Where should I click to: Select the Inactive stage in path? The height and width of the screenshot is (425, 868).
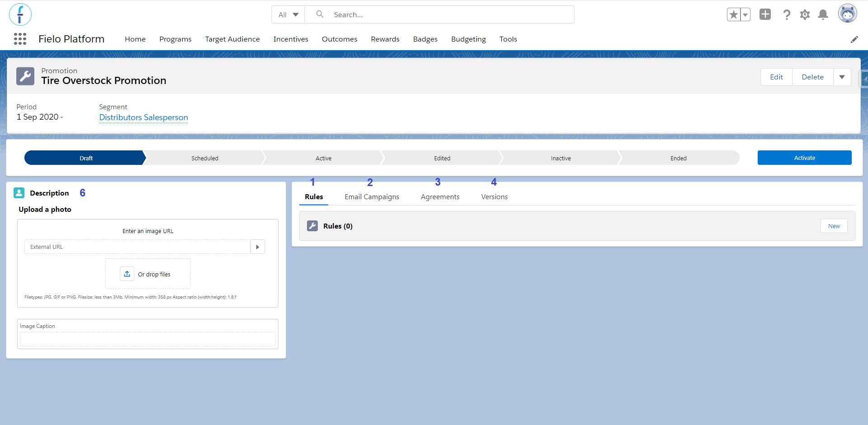tap(561, 158)
